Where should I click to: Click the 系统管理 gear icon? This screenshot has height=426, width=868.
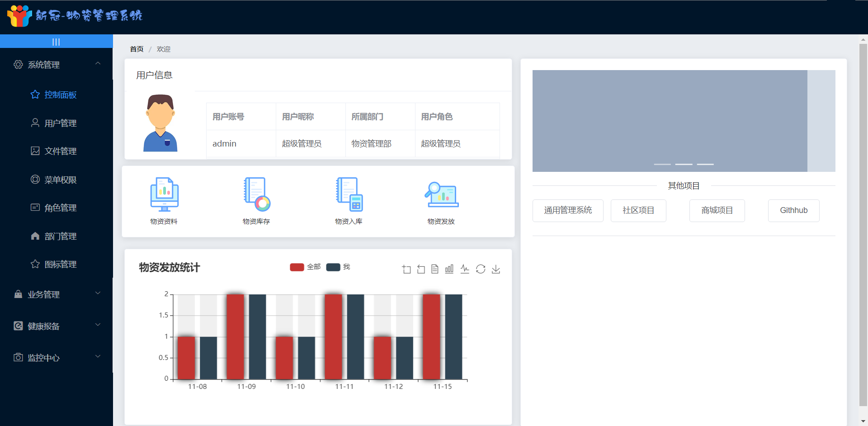[18, 65]
